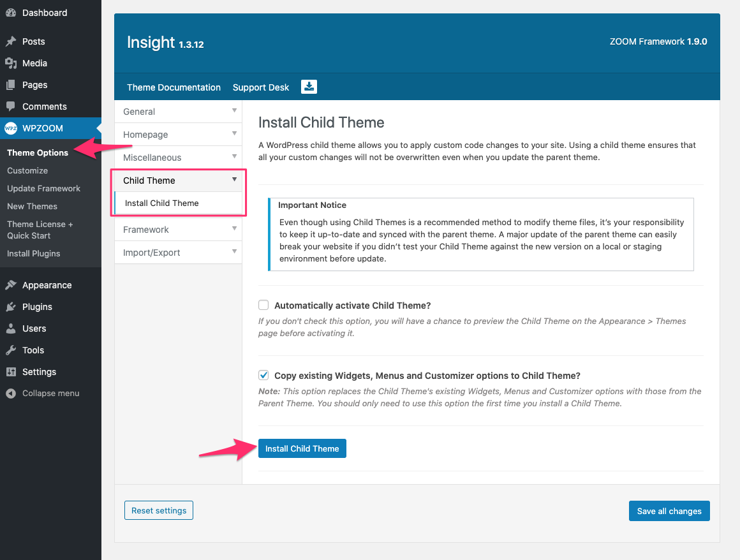Click the download icon beside Support Desk
Image resolution: width=740 pixels, height=560 pixels.
309,87
